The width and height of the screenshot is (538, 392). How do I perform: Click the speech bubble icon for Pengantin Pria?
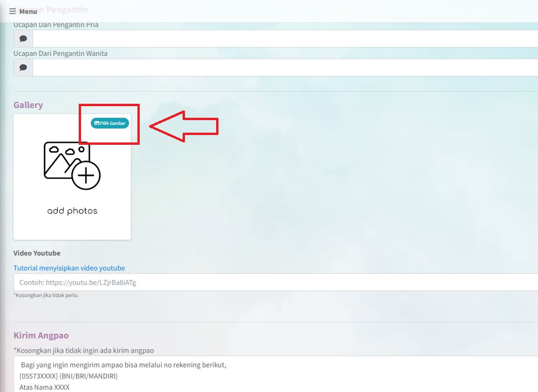pyautogui.click(x=23, y=39)
